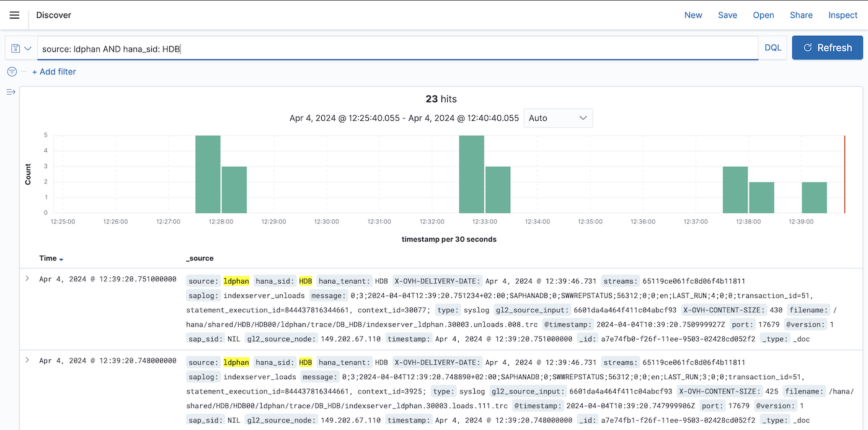
Task: Open the Auto interval dropdown
Action: [x=558, y=118]
